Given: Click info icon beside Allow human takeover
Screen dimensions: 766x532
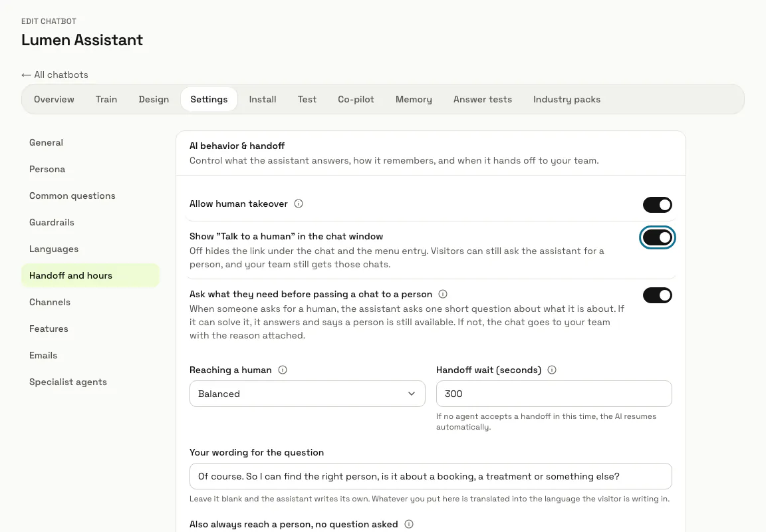Looking at the screenshot, I should (299, 203).
